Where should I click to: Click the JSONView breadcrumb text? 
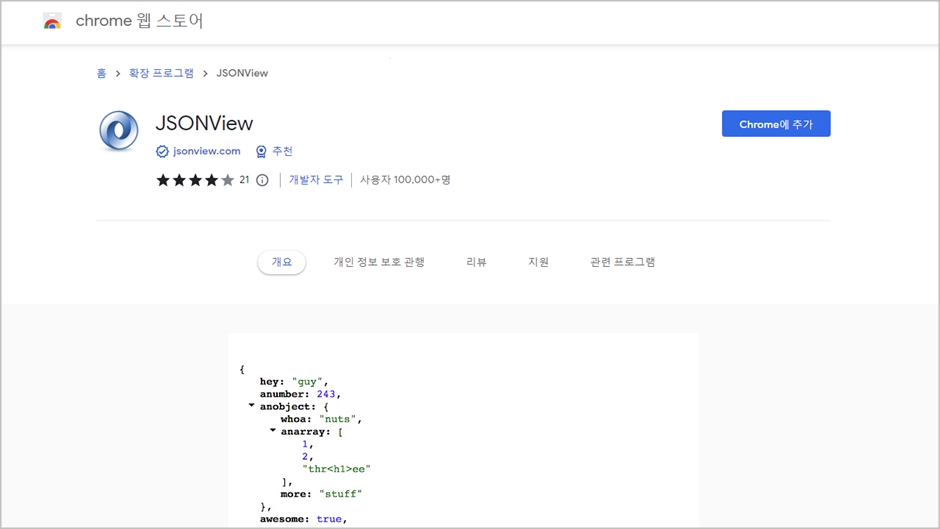242,73
